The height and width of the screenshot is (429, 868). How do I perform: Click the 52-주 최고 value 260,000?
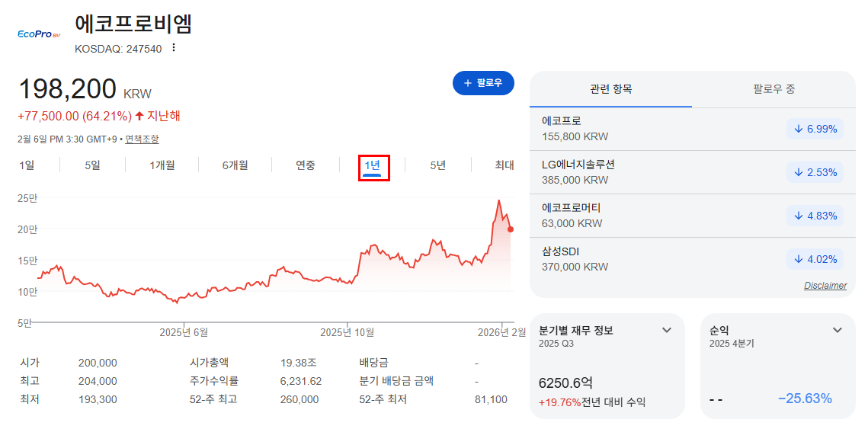pyautogui.click(x=299, y=399)
